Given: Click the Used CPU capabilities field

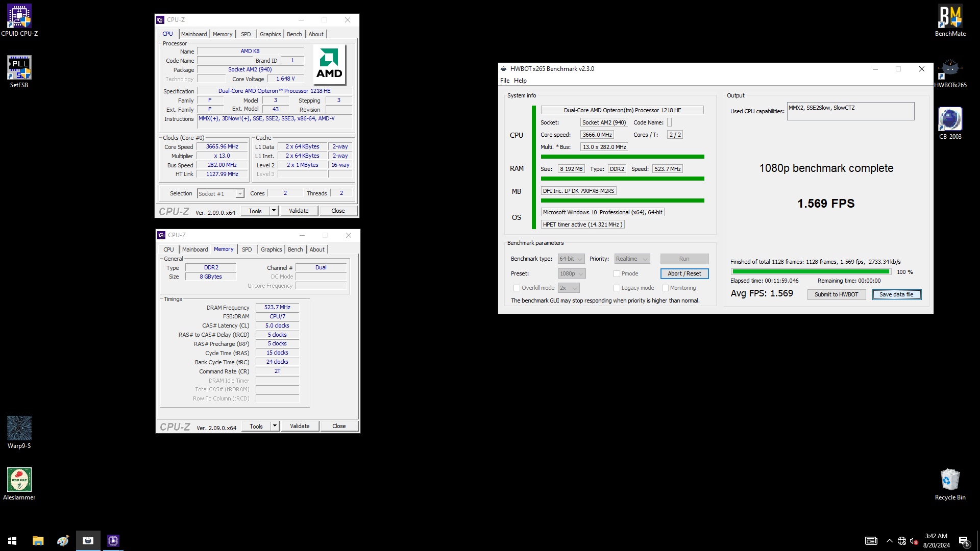Looking at the screenshot, I should click(x=850, y=111).
